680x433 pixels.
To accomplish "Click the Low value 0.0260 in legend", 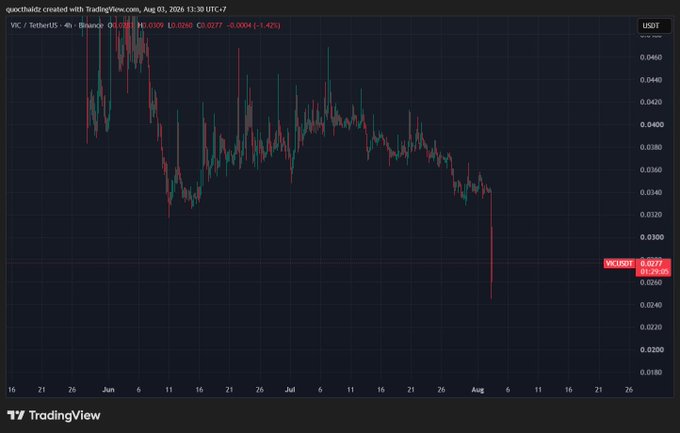I will pos(180,26).
